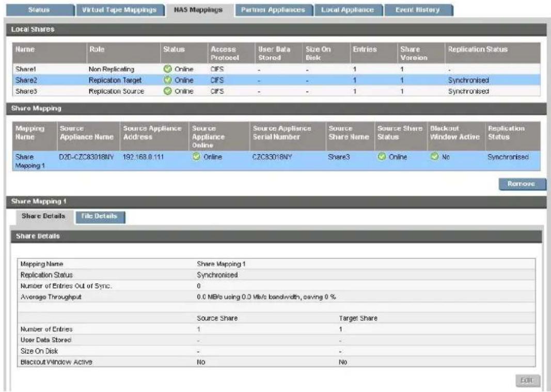Click Source Appliance Serial Number column header
551x392 pixels.
coord(288,136)
